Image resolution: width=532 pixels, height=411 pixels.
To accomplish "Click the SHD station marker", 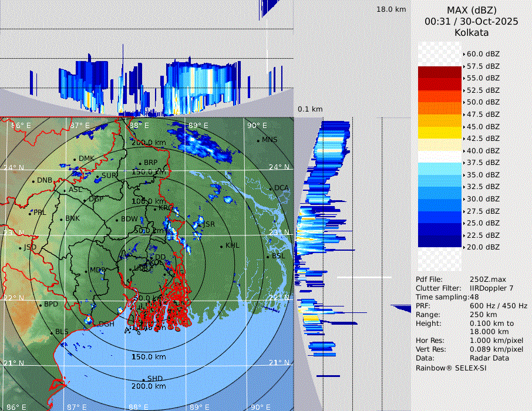I will click(143, 379).
